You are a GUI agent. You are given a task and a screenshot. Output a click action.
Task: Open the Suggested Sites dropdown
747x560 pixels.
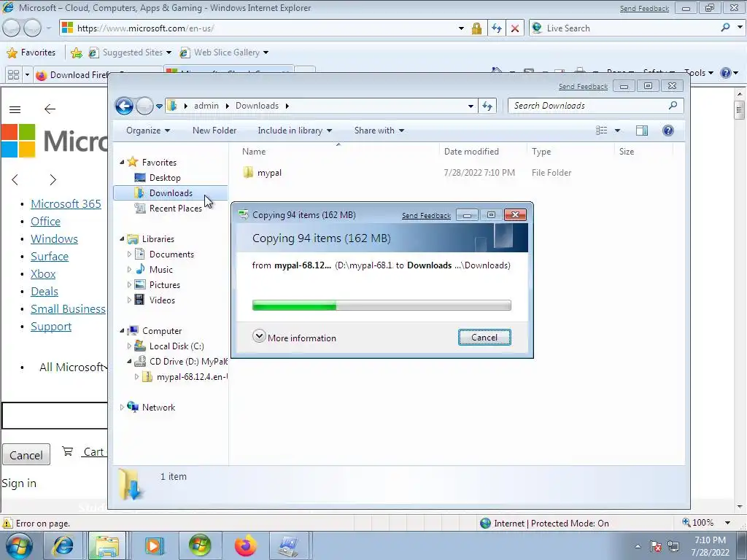[x=169, y=52]
